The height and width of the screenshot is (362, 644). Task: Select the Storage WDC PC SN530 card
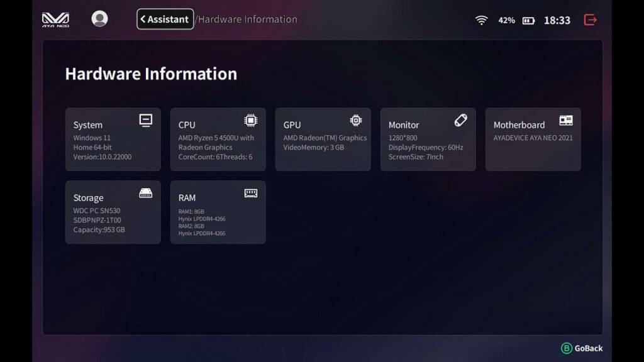click(113, 212)
